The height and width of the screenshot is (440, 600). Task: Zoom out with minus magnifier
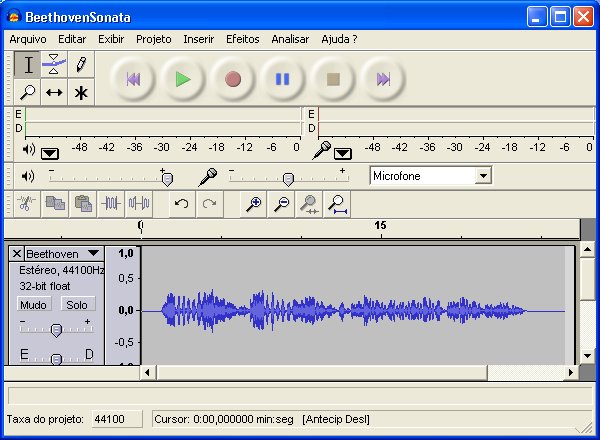[x=282, y=204]
